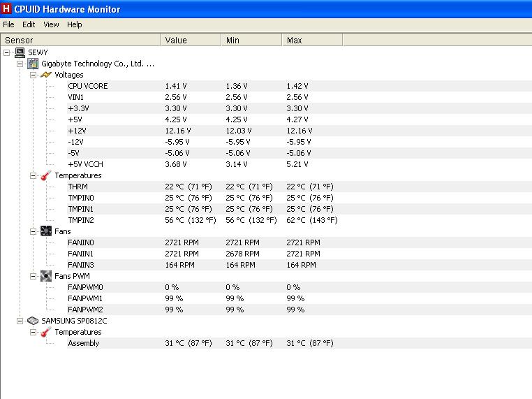
Task: Click the Fans PWM icon
Action: point(46,276)
